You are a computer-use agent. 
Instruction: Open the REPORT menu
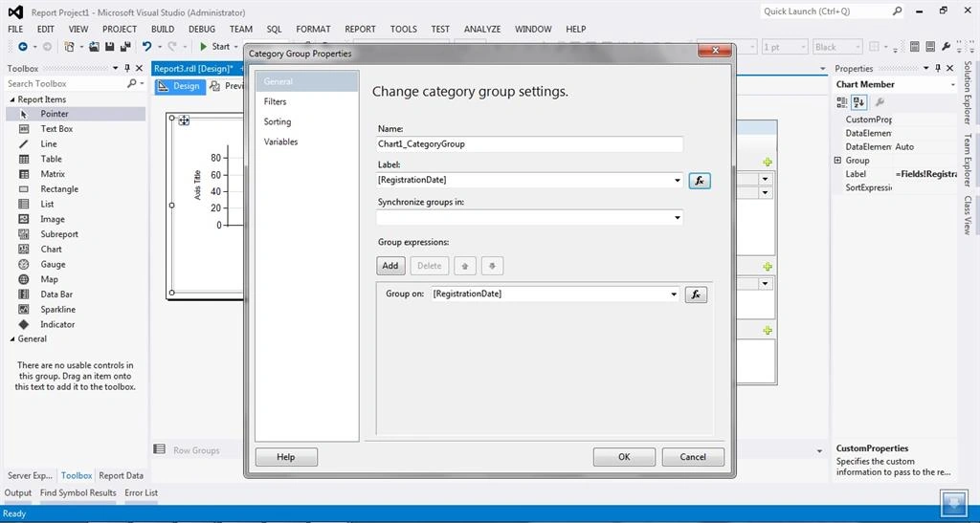[x=360, y=29]
